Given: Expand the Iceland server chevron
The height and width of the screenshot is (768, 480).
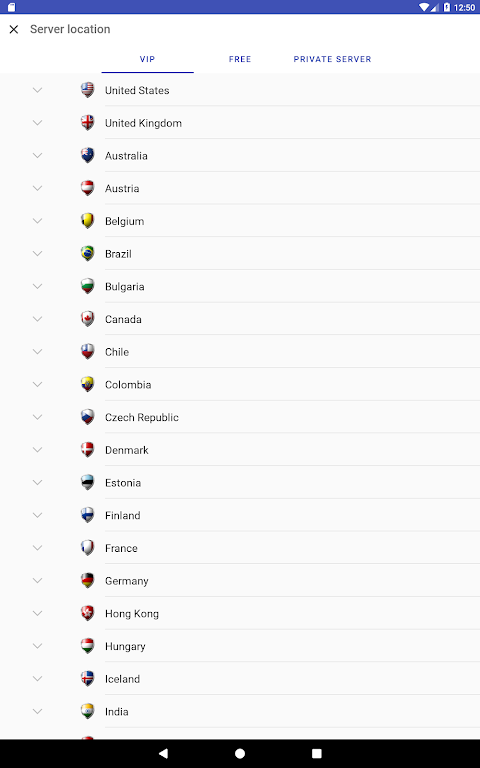Looking at the screenshot, I should (x=37, y=679).
